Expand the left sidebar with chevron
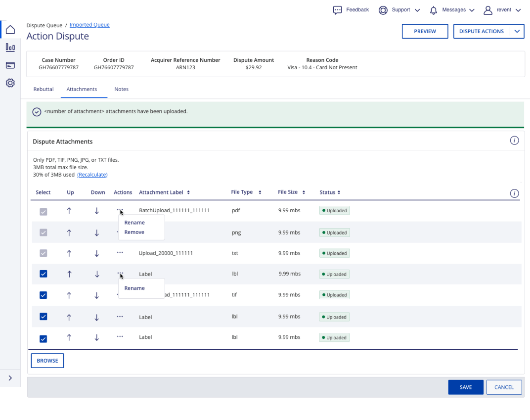Screen dimensions: 530x420 tap(10, 378)
